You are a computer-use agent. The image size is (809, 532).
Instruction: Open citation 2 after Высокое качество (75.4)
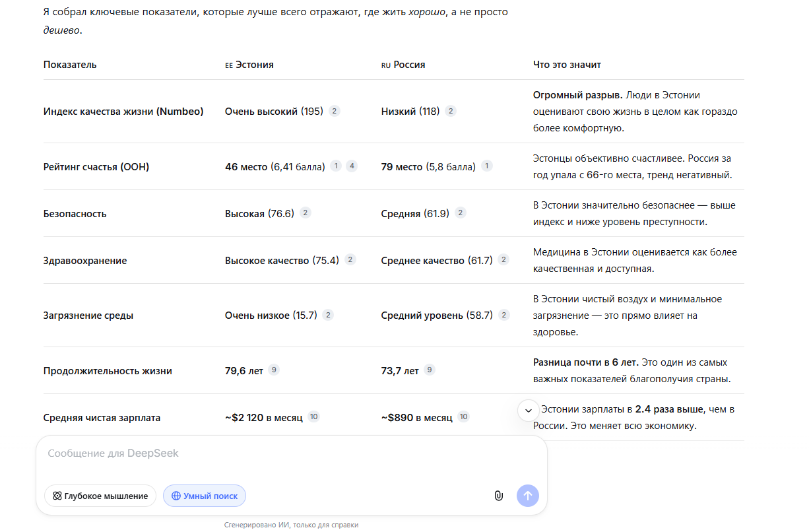click(350, 260)
